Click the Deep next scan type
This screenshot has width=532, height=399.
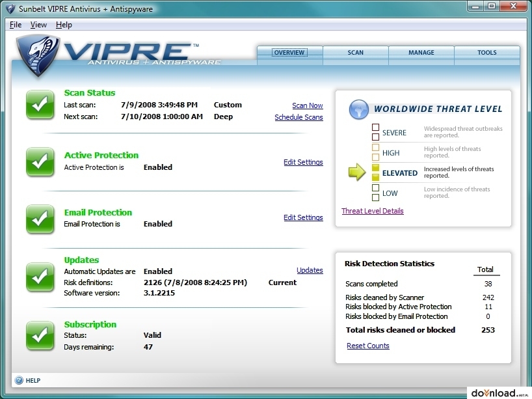coord(223,117)
